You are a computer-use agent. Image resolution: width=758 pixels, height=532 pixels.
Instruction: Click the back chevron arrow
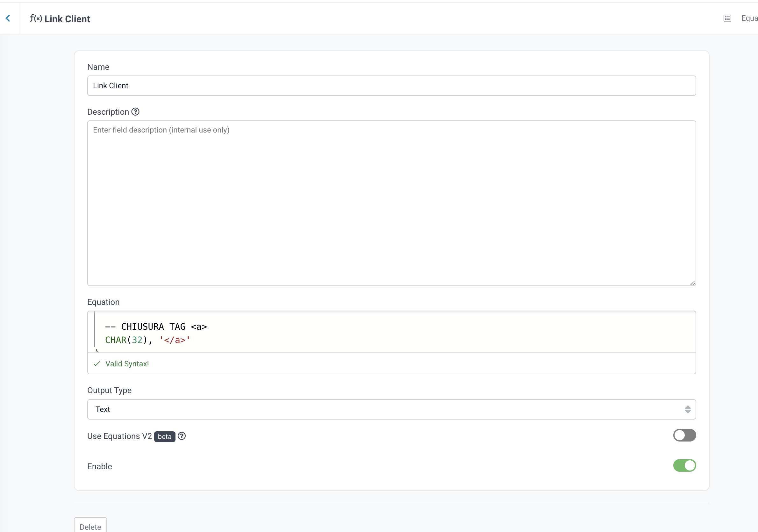[x=8, y=18]
